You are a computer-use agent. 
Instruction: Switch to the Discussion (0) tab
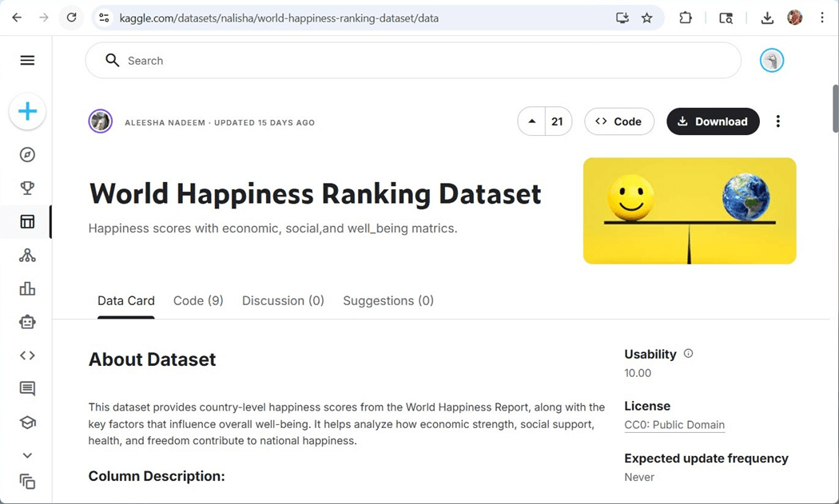click(283, 301)
